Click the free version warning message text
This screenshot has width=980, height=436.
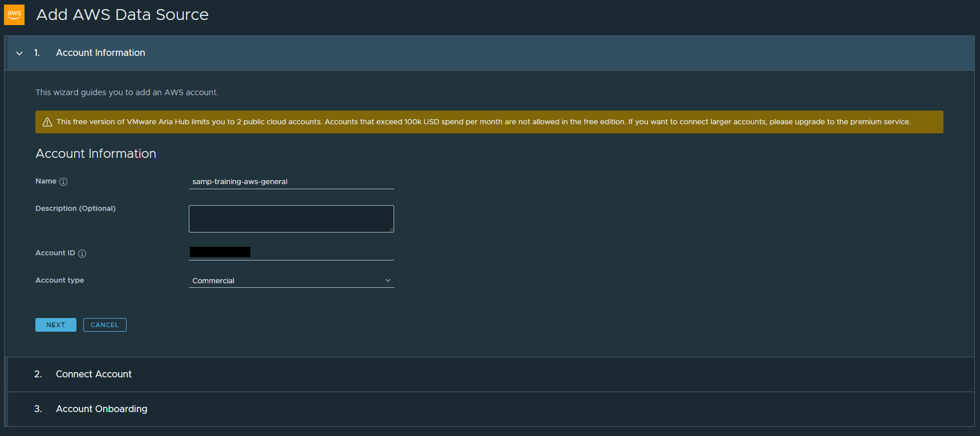(483, 122)
